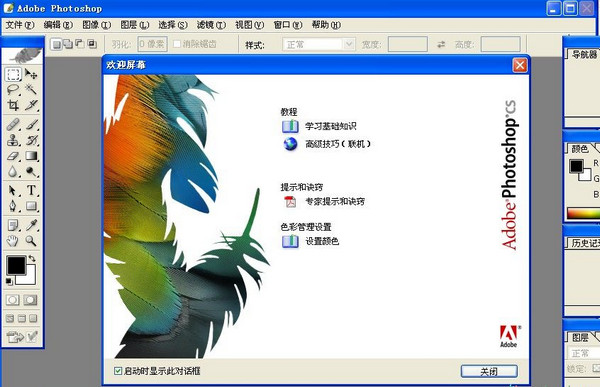
Task: Choose Full Screen mode
Action: pos(33,318)
